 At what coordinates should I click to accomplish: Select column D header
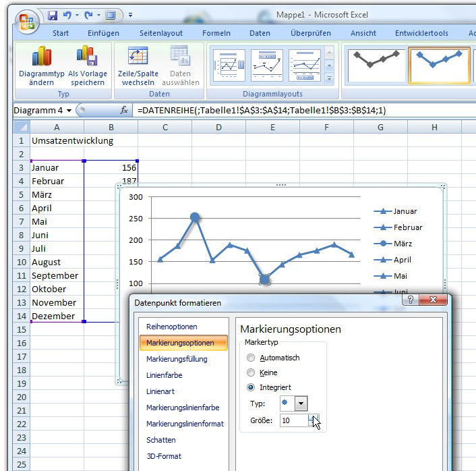tap(218, 128)
